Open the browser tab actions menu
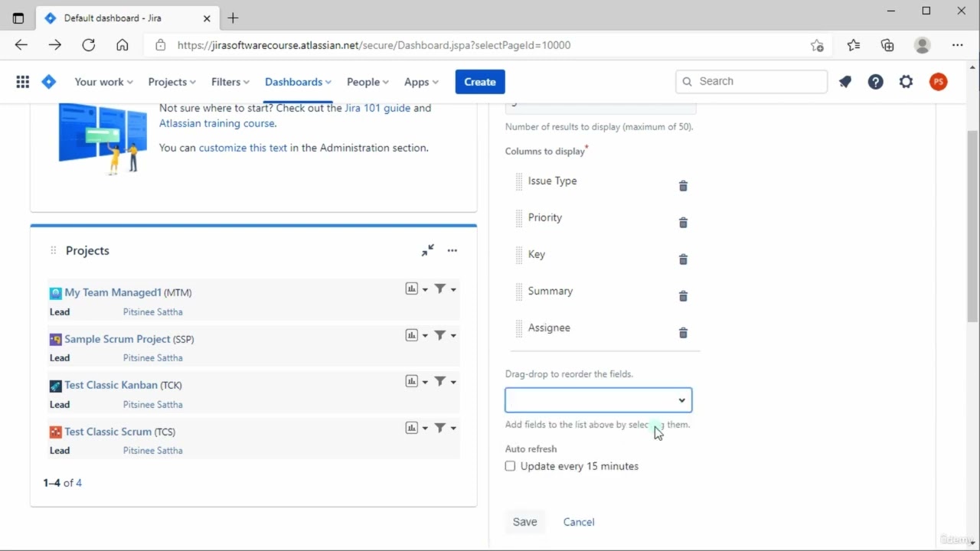 [18, 18]
